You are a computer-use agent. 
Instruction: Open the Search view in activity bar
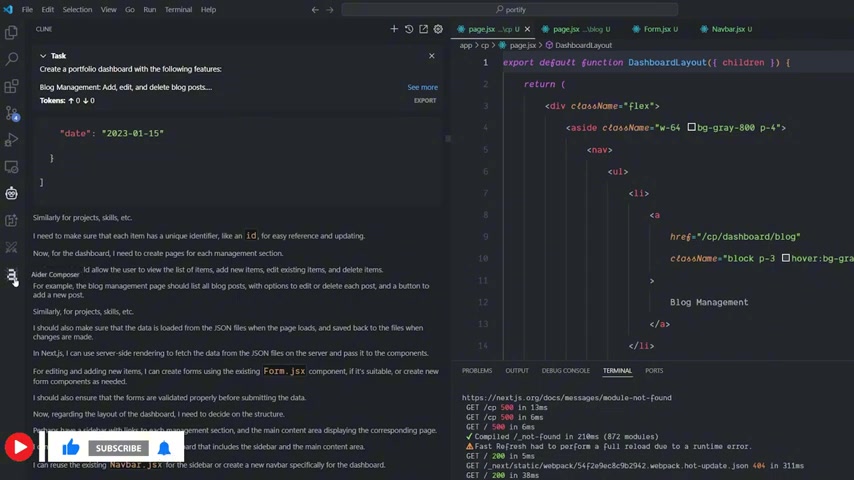point(11,59)
